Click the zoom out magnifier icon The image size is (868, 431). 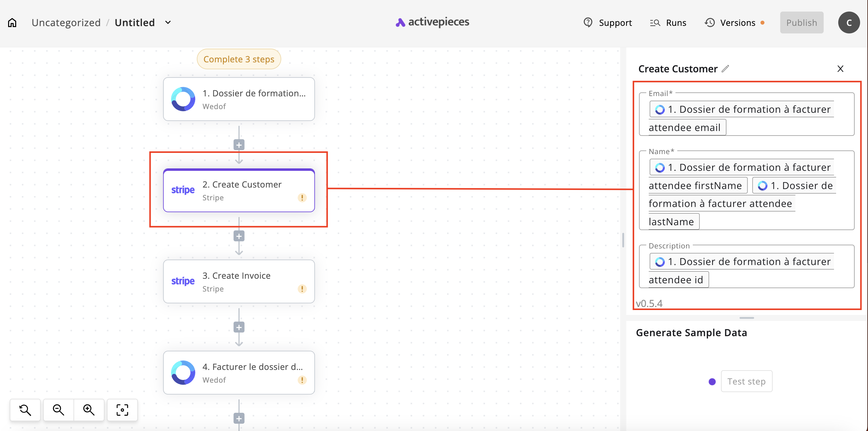tap(58, 410)
